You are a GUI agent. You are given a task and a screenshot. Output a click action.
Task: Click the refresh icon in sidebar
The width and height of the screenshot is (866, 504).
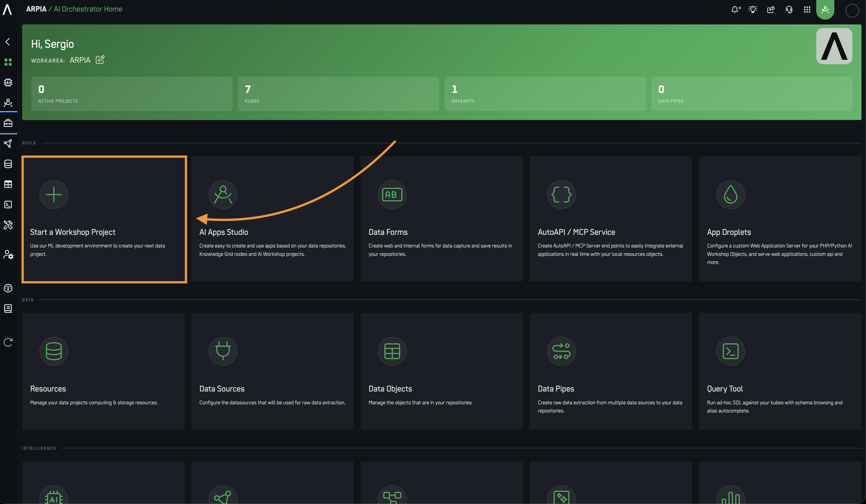(x=8, y=342)
